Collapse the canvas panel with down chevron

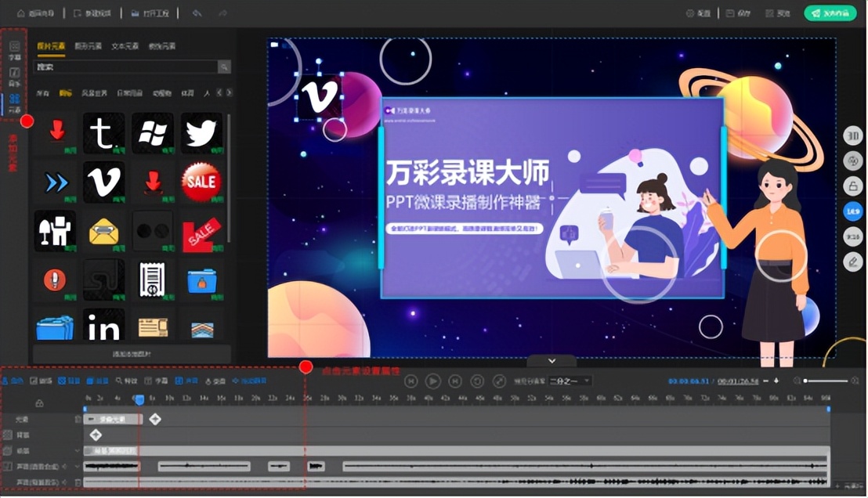(552, 360)
